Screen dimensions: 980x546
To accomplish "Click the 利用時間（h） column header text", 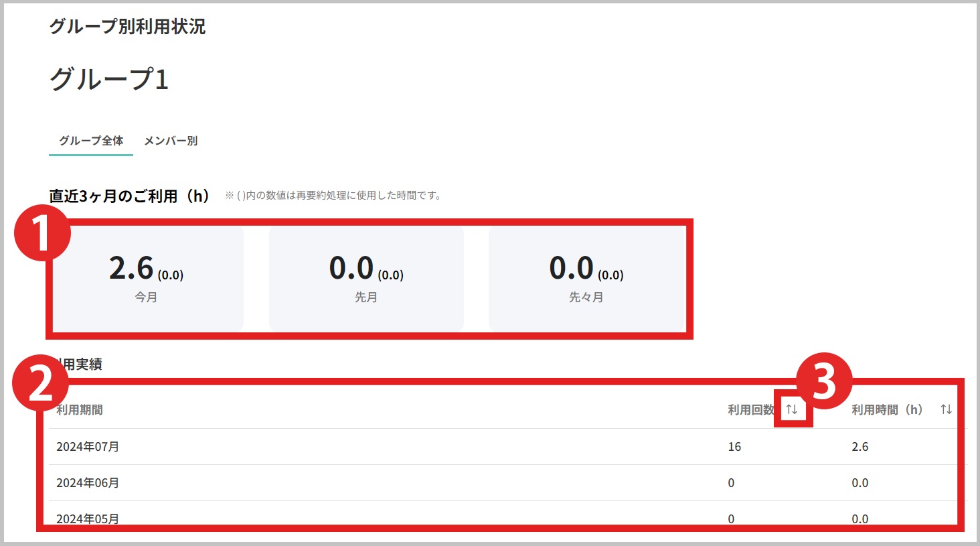I will pos(887,410).
